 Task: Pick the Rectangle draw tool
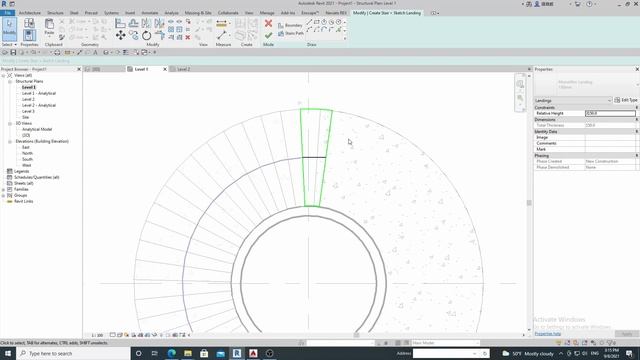pyautogui.click(x=317, y=22)
